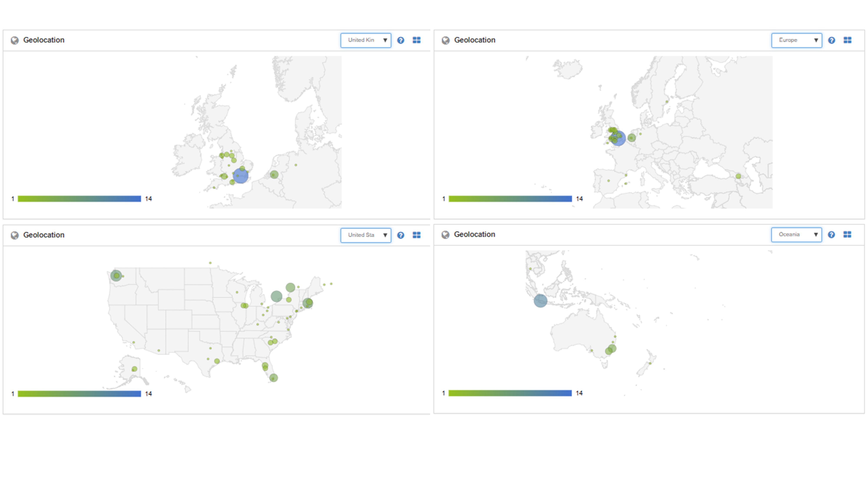Expand the Oceania region dropdown
The height and width of the screenshot is (488, 868).
point(796,234)
